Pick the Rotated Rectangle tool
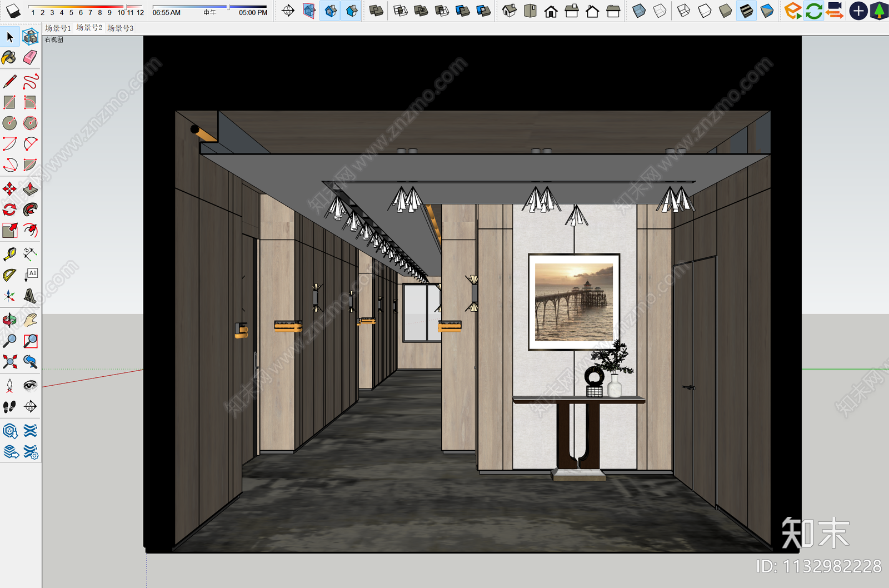 tap(30, 102)
